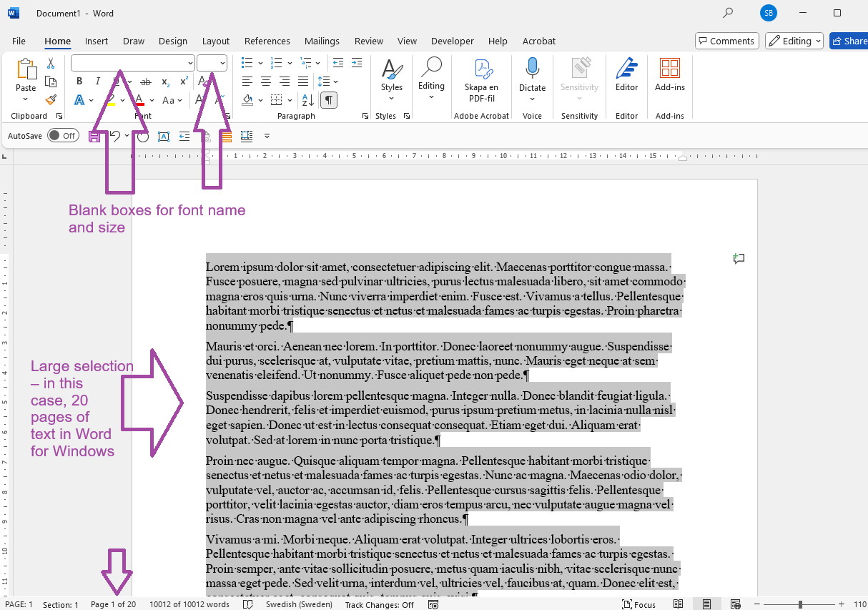Click text box icon in Quick Access

(x=164, y=136)
